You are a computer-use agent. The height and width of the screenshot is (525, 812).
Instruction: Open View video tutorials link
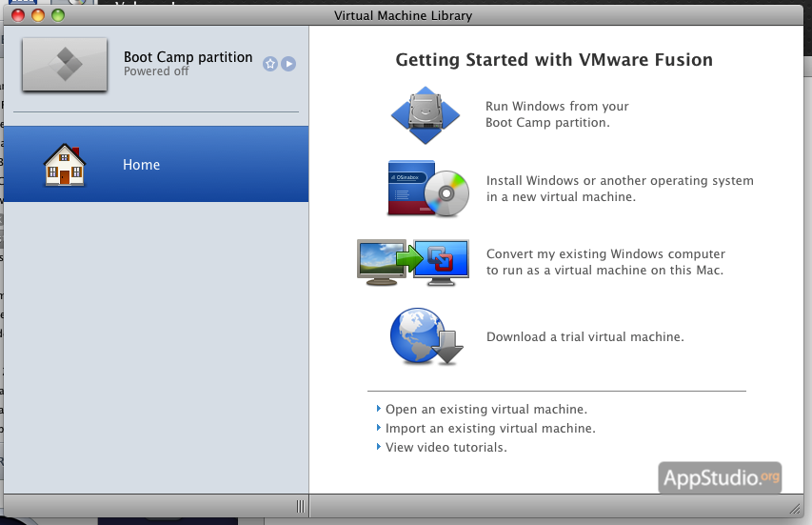[x=446, y=447]
